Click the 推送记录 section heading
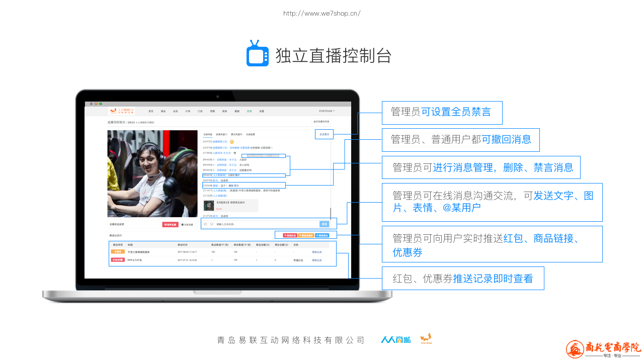This screenshot has height=362, width=644. [x=115, y=235]
